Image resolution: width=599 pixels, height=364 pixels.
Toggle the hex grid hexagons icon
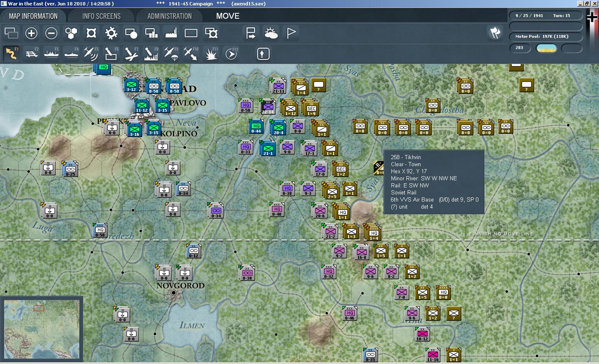coord(71,33)
